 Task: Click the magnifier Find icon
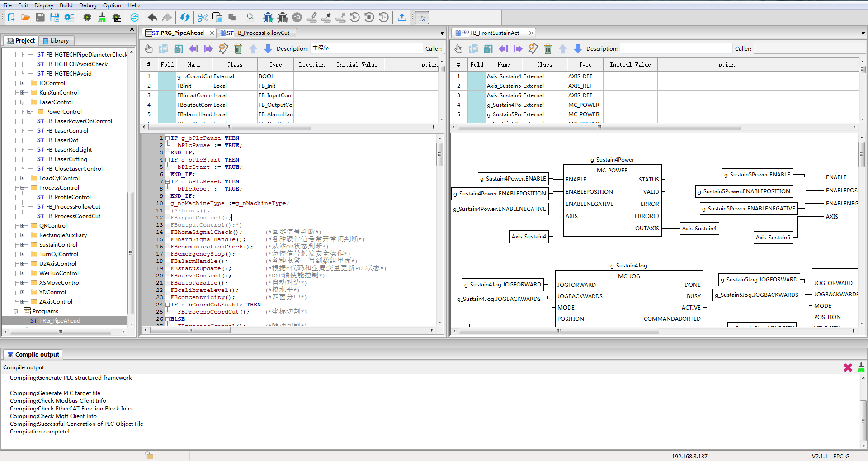point(250,18)
